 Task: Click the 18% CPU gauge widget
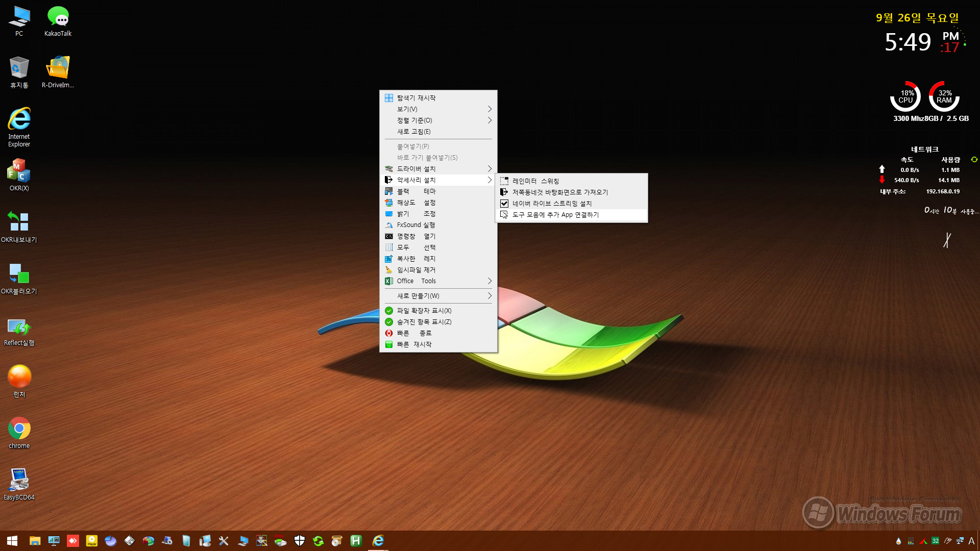pyautogui.click(x=905, y=96)
